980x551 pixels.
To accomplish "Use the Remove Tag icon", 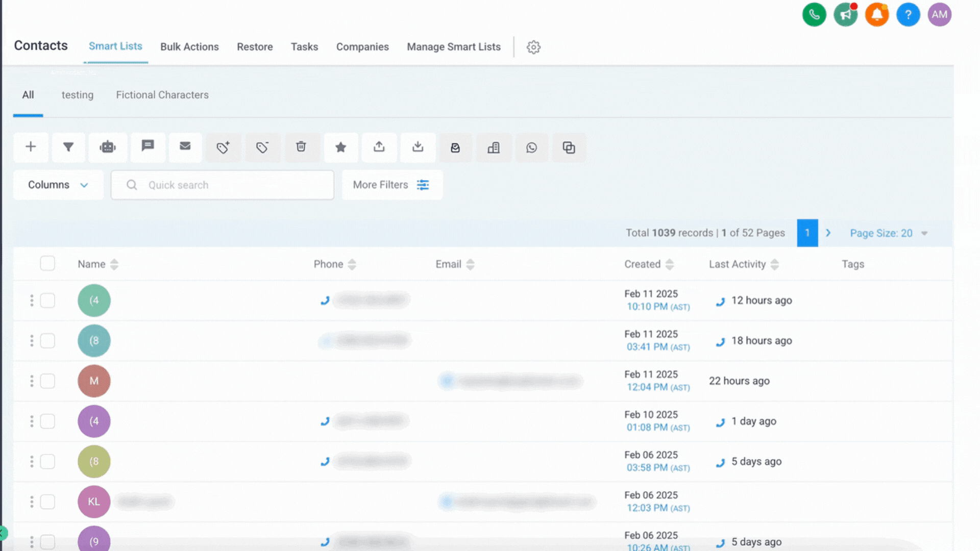I will click(x=262, y=147).
